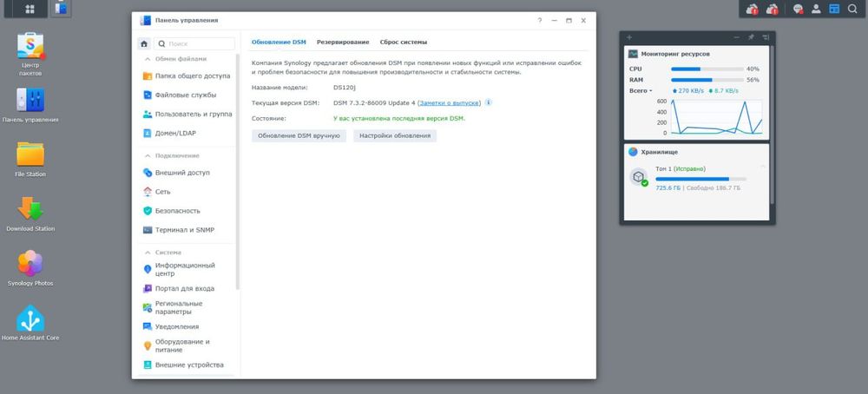The width and height of the screenshot is (868, 394).
Task: Switch to the Резервирование tab
Action: point(343,42)
